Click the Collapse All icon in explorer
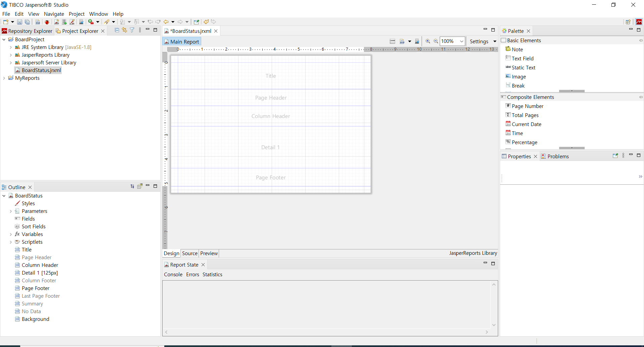The height and width of the screenshot is (347, 644). click(x=117, y=30)
